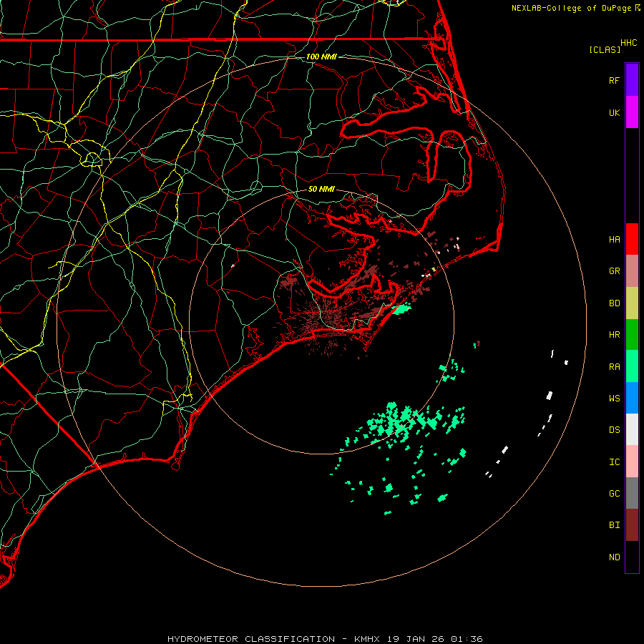Select the IC light pink legend swatch
The width and height of the screenshot is (644, 644).
(x=632, y=462)
